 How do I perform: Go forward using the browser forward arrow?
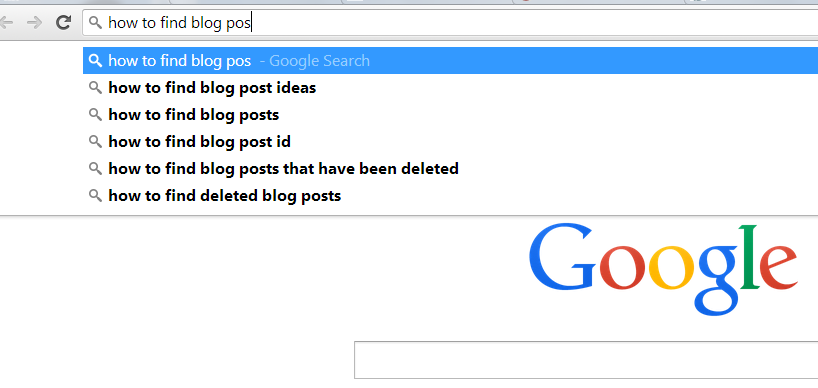(34, 22)
